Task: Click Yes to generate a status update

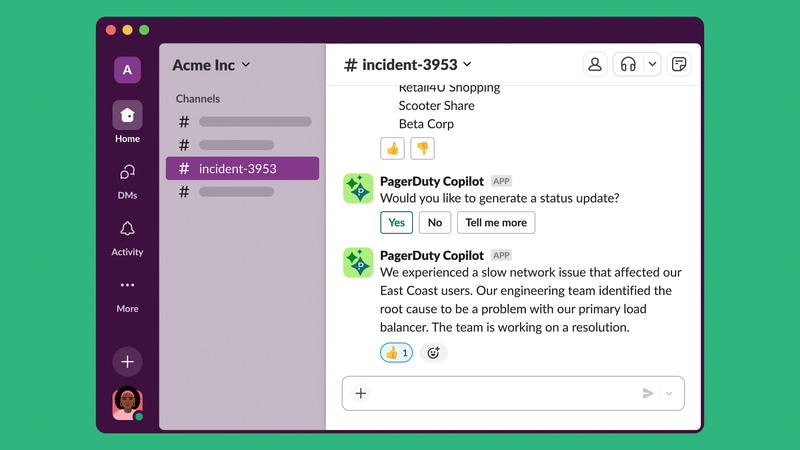Action: (396, 222)
